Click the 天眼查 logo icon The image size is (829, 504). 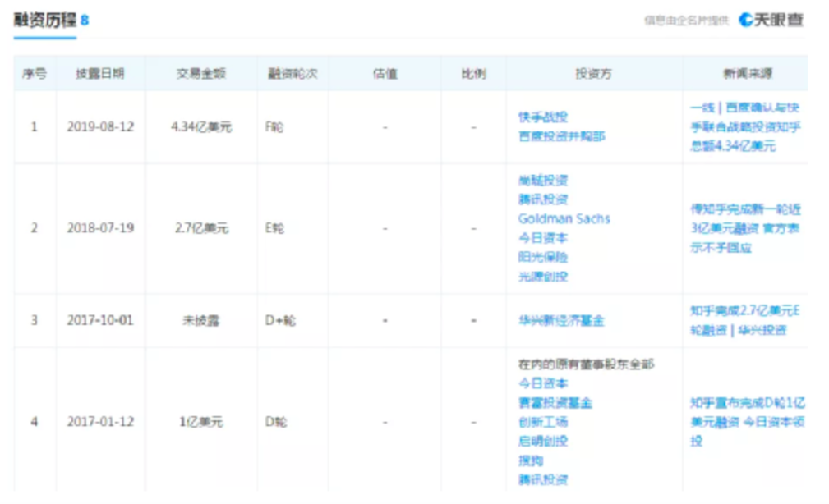point(745,20)
